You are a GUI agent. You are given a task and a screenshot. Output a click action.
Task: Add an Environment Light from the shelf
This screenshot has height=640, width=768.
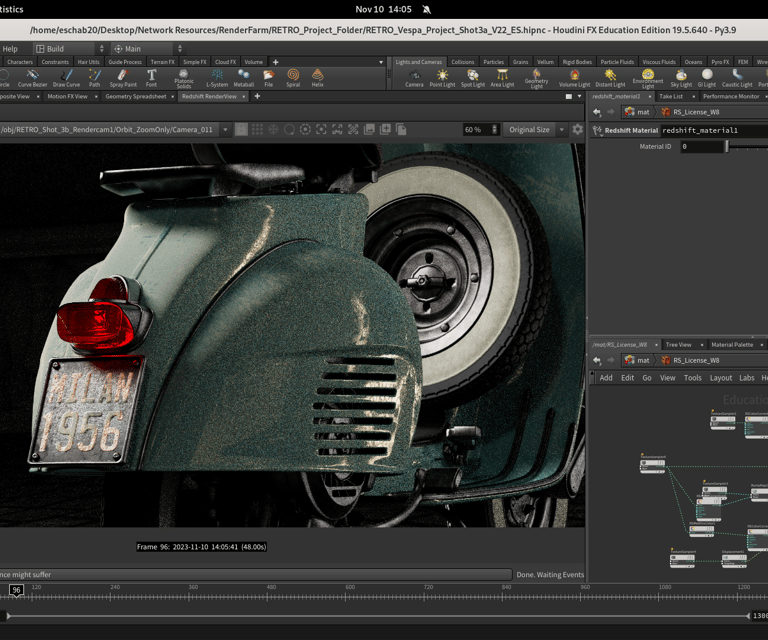click(647, 77)
